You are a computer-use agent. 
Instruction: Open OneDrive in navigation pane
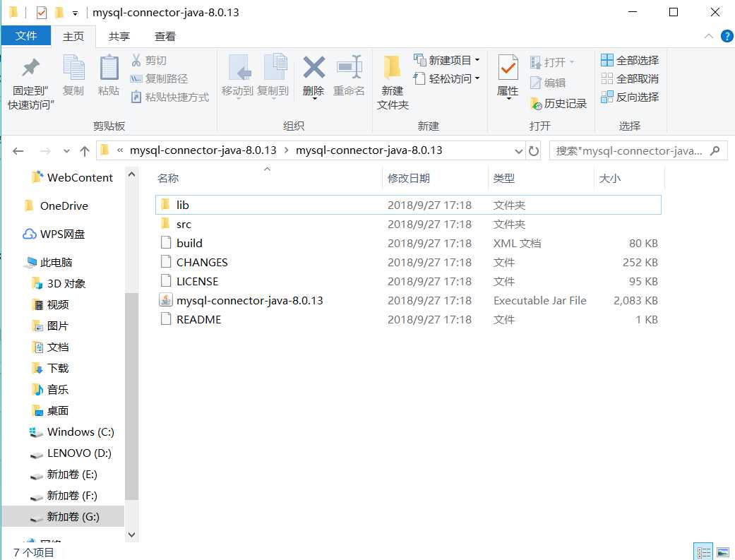56,206
